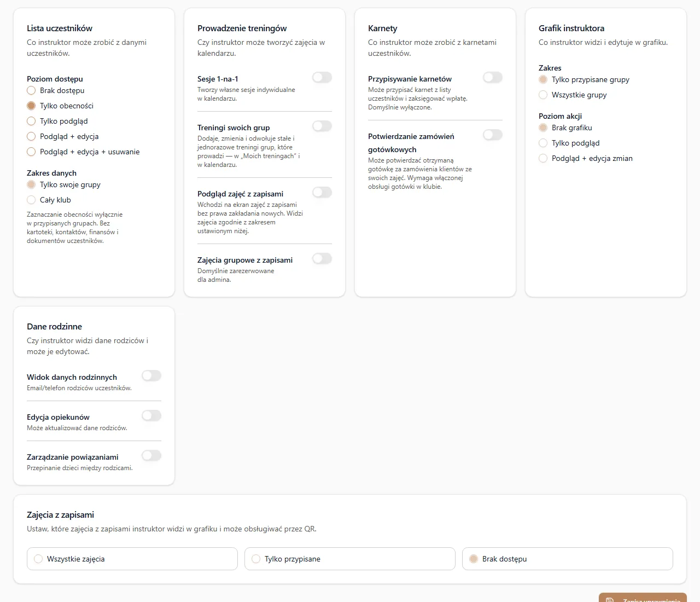The image size is (700, 602).
Task: Choose "Wszystkie grupy" in Grafik instruktora
Action: click(x=543, y=95)
